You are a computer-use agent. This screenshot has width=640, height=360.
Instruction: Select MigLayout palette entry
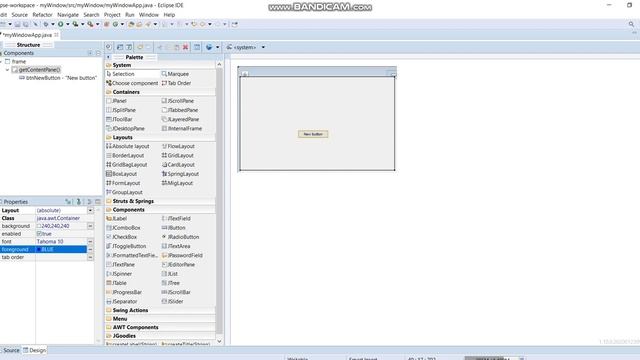(177, 183)
